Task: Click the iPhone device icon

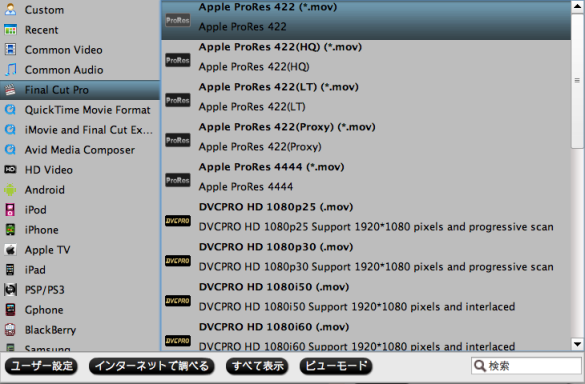Action: pyautogui.click(x=10, y=230)
